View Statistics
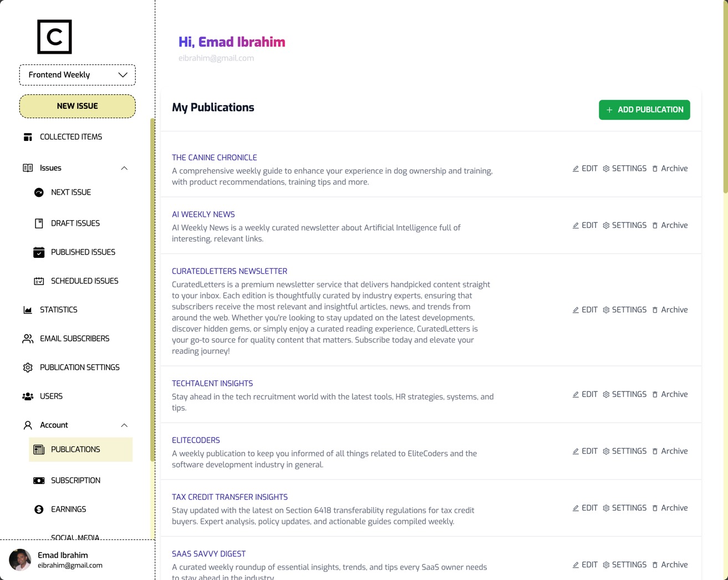This screenshot has width=728, height=580. pyautogui.click(x=58, y=309)
